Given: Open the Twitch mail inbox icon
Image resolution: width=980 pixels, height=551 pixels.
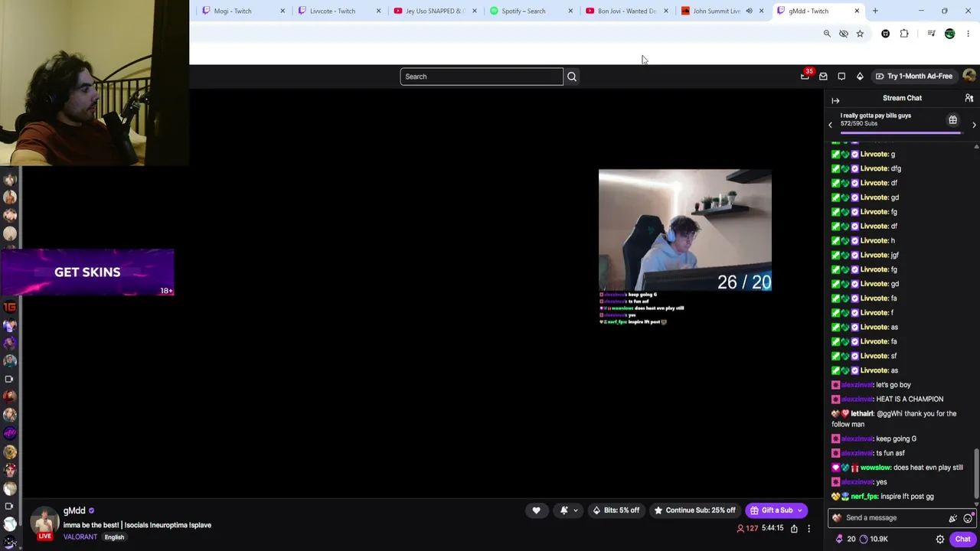Looking at the screenshot, I should pyautogui.click(x=823, y=77).
